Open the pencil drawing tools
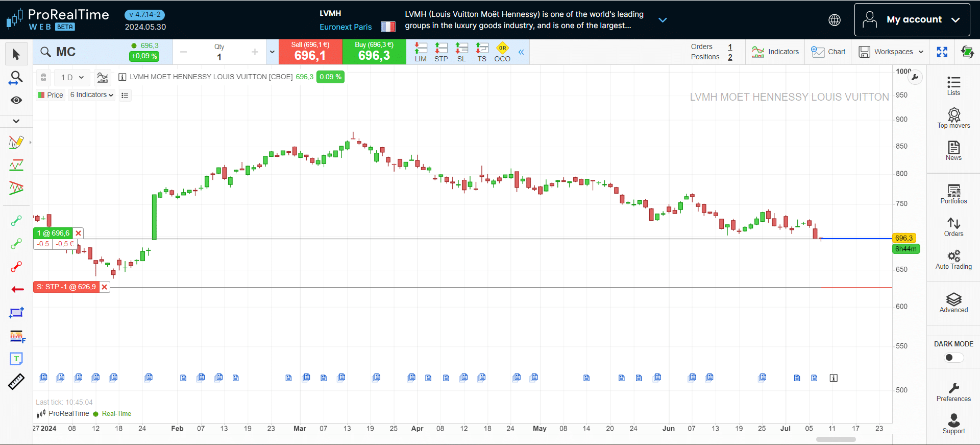980x445 pixels. coord(16,142)
